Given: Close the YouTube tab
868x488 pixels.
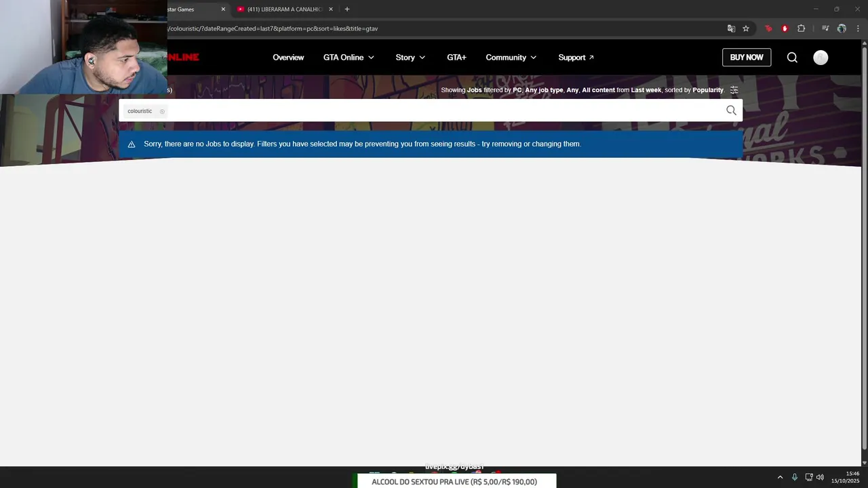Looking at the screenshot, I should [x=331, y=9].
